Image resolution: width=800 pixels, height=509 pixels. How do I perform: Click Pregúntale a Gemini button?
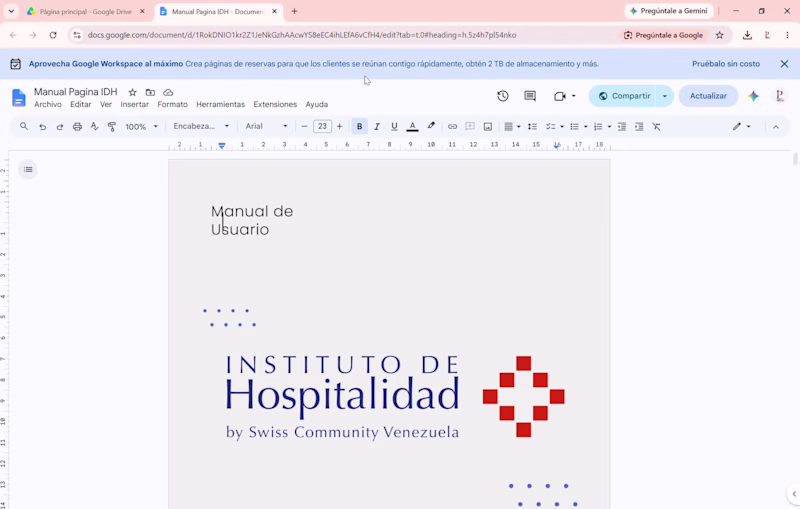[x=669, y=11]
